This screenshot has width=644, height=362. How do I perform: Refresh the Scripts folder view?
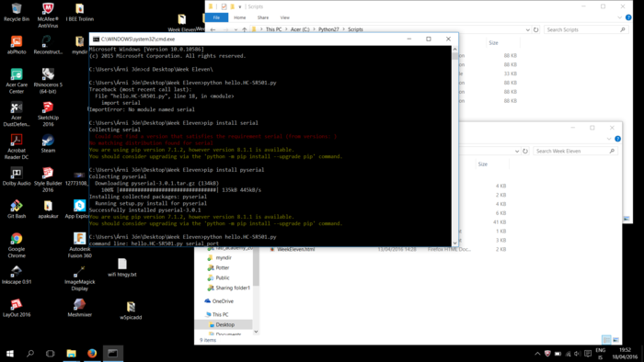coord(536,30)
